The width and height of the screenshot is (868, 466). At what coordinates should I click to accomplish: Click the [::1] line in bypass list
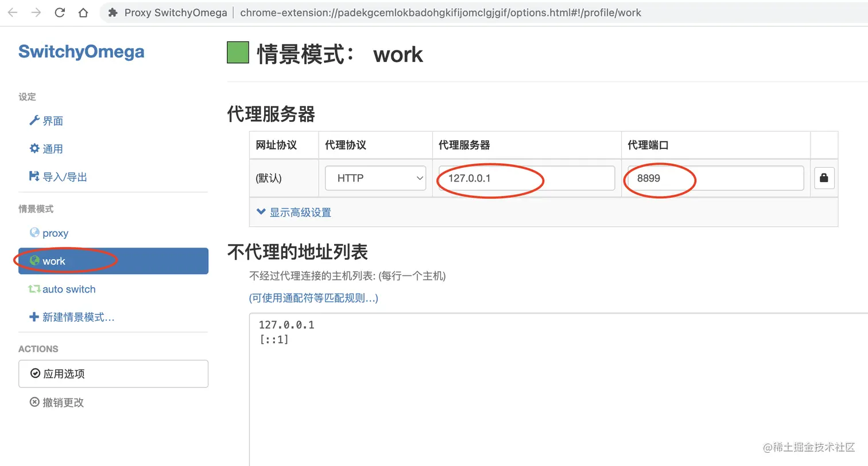tap(274, 340)
